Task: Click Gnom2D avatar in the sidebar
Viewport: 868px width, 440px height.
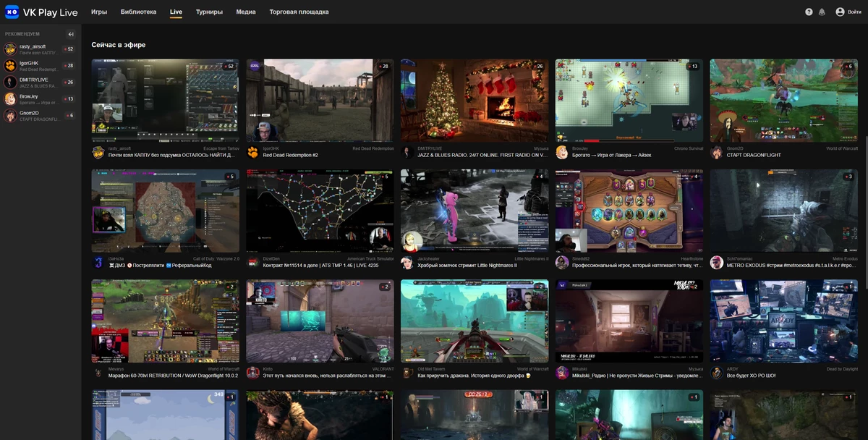Action: (x=10, y=116)
